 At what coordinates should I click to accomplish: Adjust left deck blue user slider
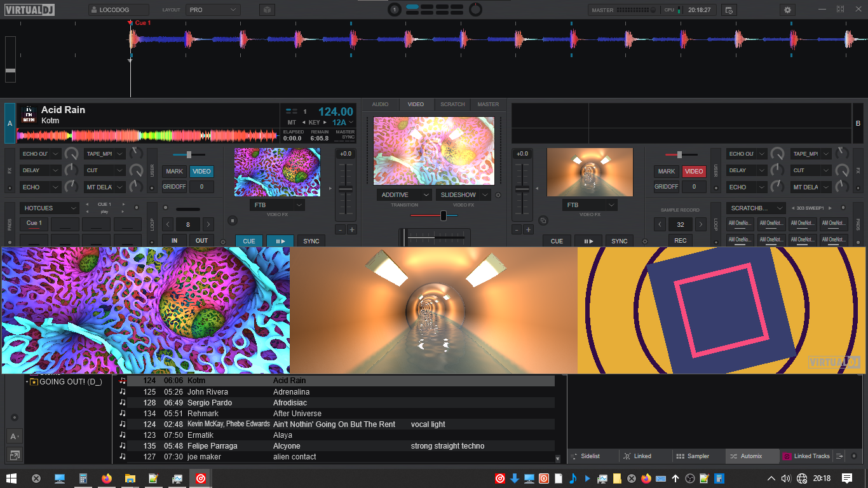189,154
